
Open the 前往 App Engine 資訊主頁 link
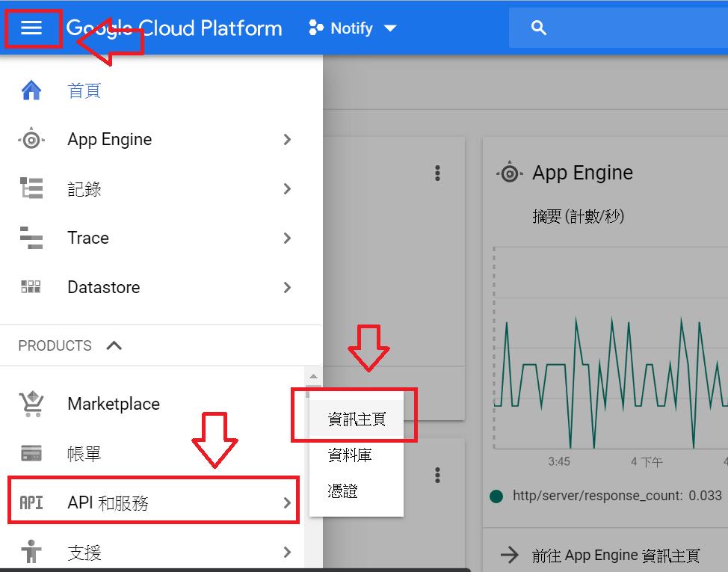616,556
